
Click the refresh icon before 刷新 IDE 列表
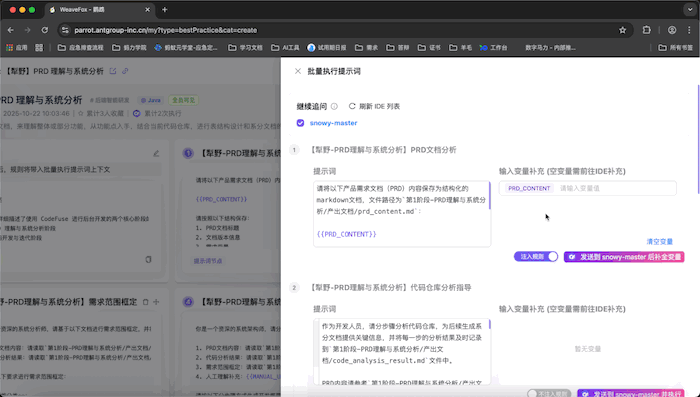(x=352, y=106)
